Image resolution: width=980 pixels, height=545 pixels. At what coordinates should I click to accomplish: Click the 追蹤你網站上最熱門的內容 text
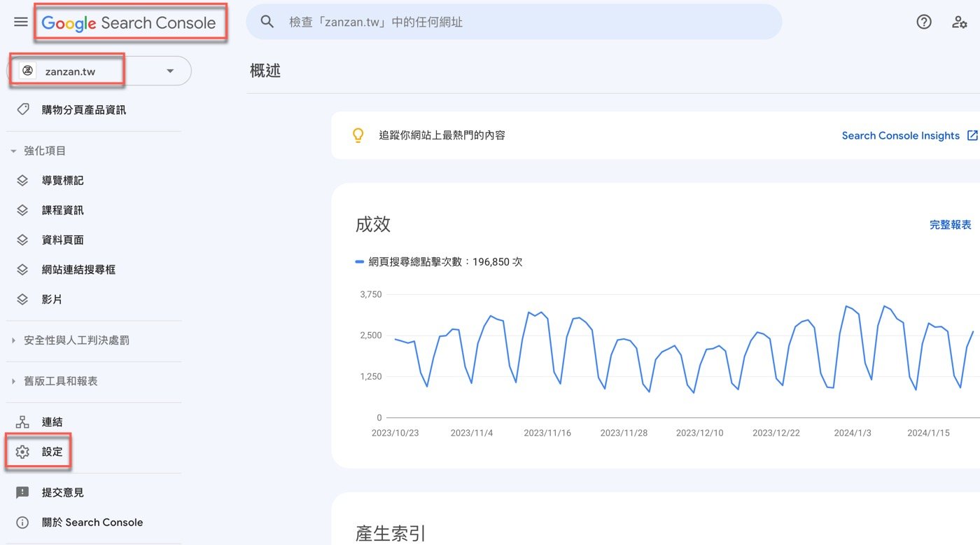click(442, 135)
